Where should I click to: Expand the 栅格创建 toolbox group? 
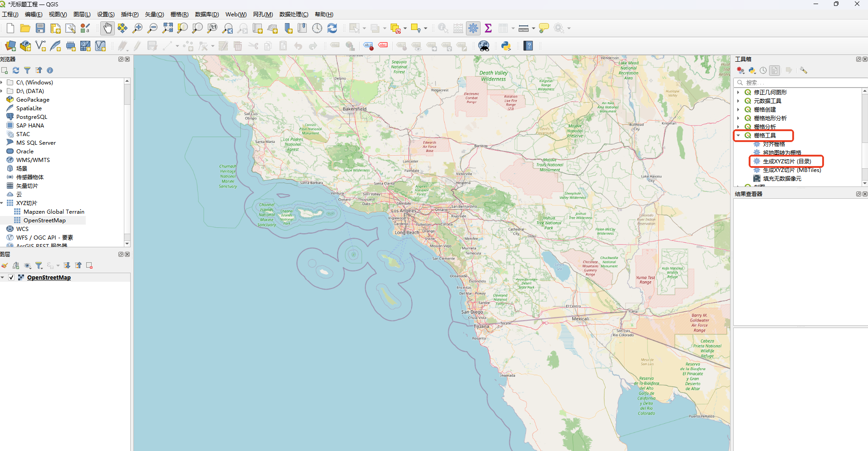click(x=738, y=109)
